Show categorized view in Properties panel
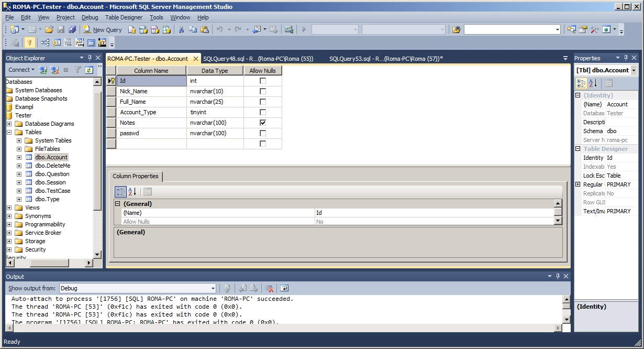 click(x=582, y=83)
